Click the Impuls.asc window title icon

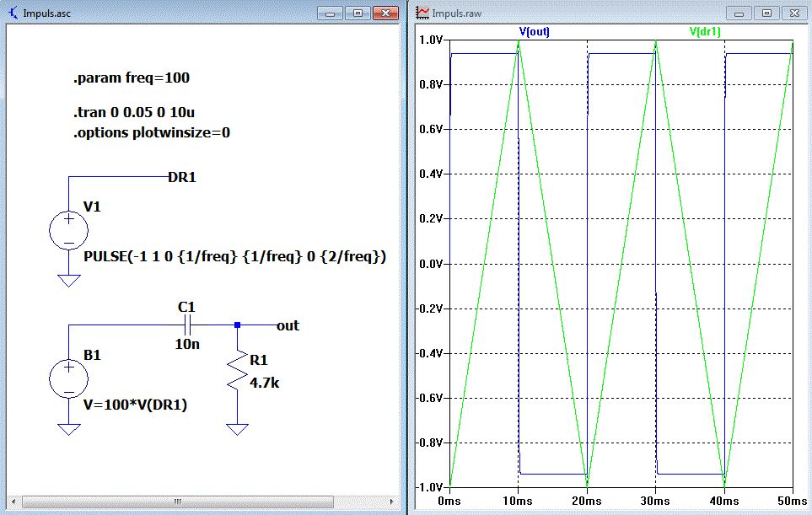[13, 13]
